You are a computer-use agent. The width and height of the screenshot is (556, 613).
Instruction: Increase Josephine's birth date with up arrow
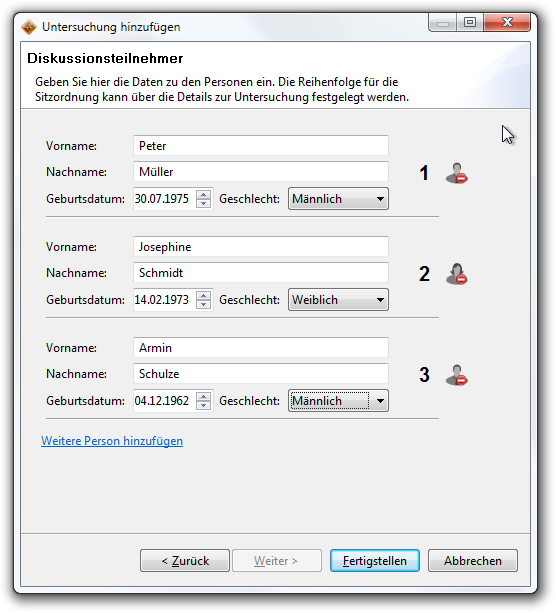tap(203, 295)
